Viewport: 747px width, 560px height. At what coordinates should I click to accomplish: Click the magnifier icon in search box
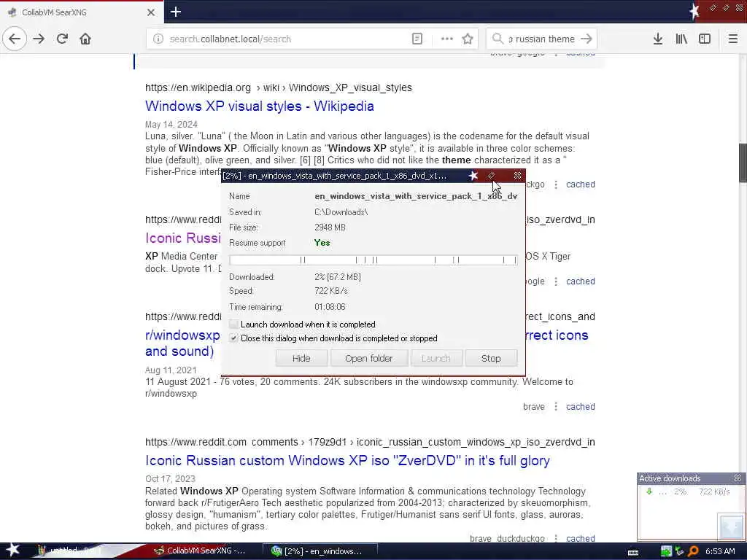[x=498, y=39]
